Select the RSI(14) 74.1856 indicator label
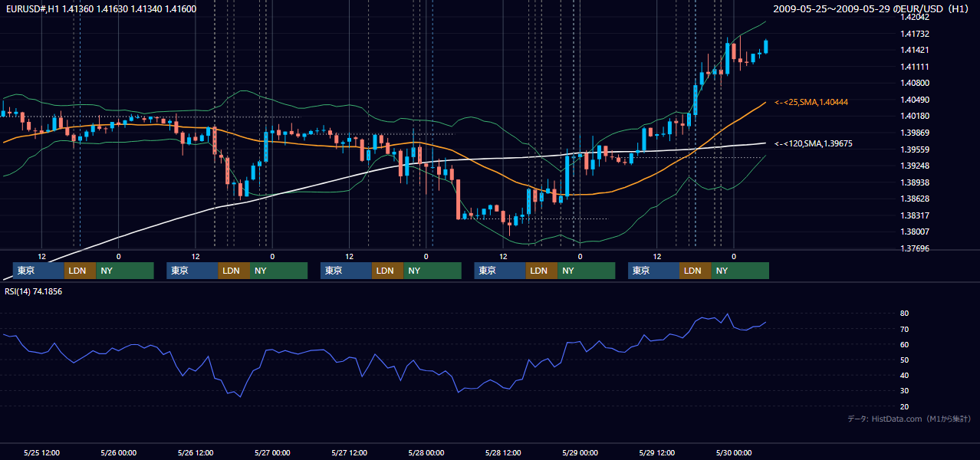The image size is (980, 460). point(33,292)
